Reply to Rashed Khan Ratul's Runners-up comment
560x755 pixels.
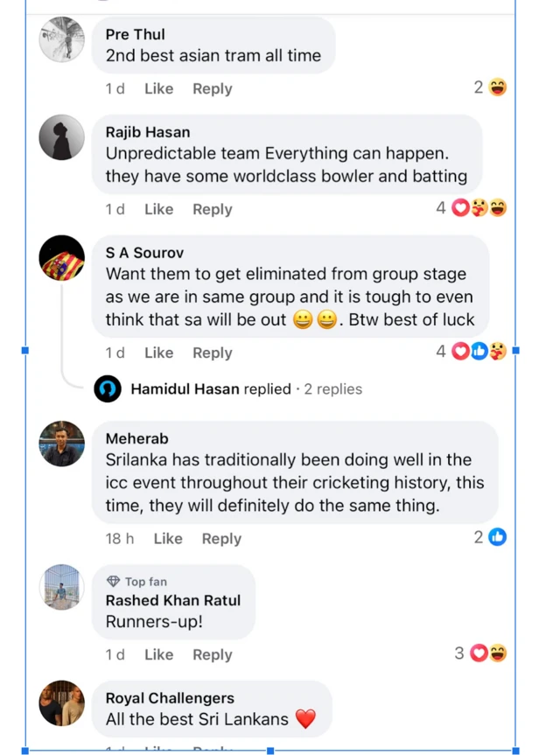(x=212, y=655)
